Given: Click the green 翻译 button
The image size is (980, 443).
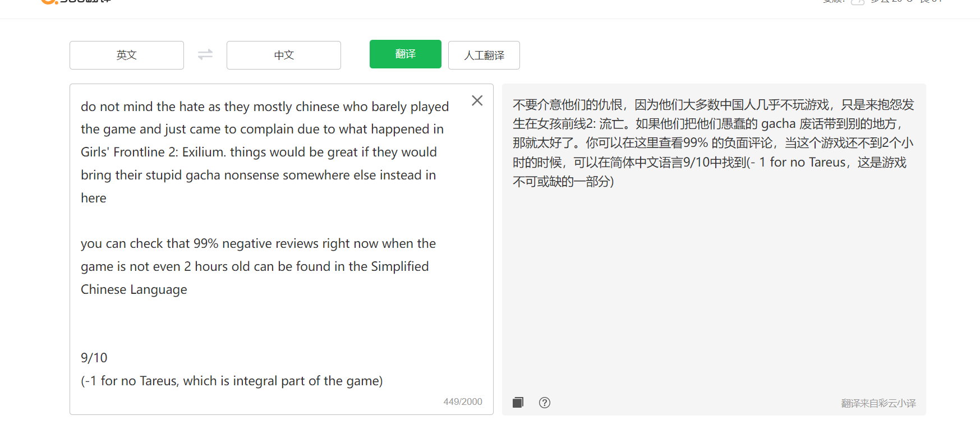Looking at the screenshot, I should pyautogui.click(x=406, y=54).
